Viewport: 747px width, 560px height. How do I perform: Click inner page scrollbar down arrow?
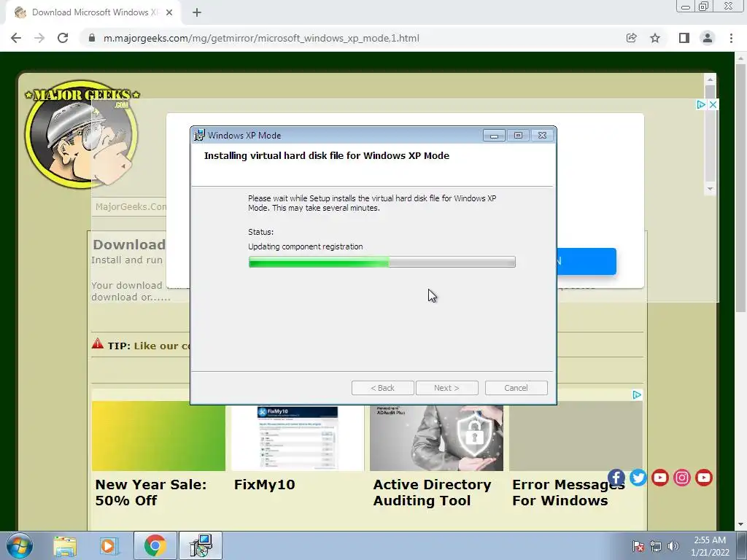coord(710,189)
